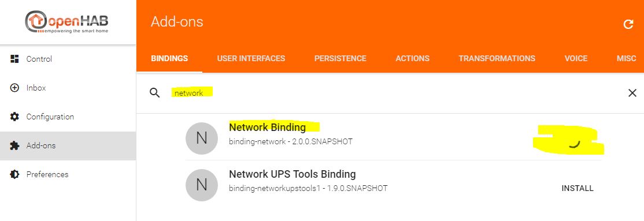Click the Control dashboard icon in sidebar

click(14, 59)
